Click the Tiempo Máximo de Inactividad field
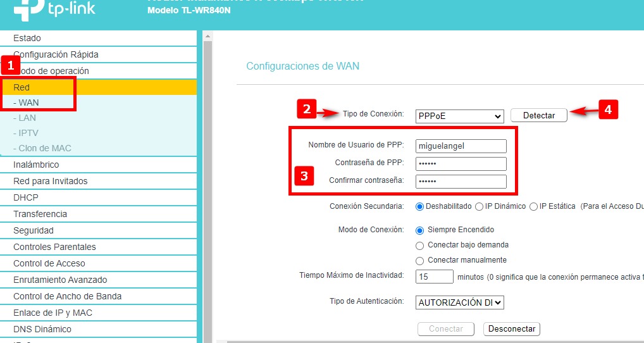This screenshot has width=644, height=343. coord(435,277)
